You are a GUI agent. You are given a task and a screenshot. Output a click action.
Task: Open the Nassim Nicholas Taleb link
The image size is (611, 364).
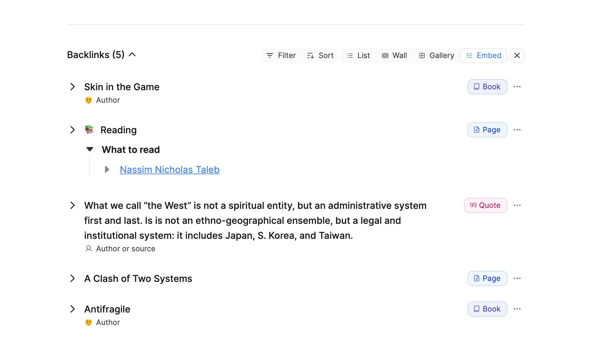(170, 170)
